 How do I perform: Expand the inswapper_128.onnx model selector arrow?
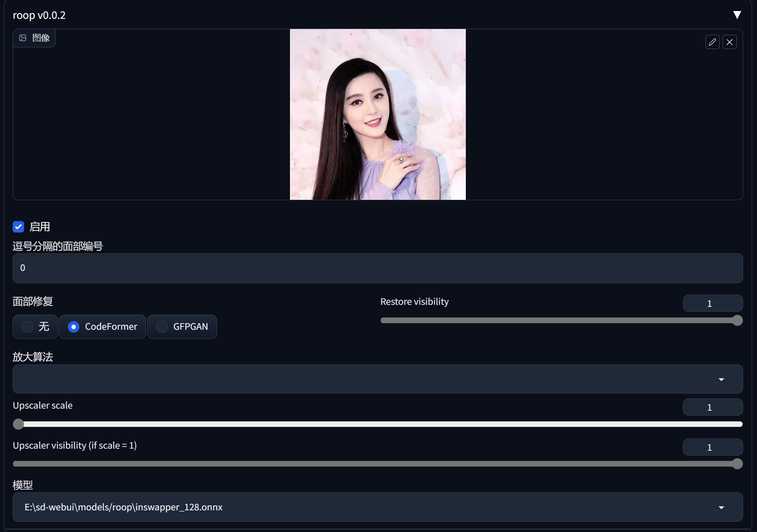(x=721, y=507)
